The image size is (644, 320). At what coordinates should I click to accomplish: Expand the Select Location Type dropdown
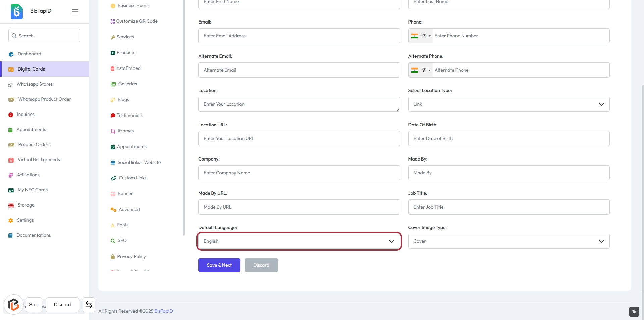coord(508,104)
